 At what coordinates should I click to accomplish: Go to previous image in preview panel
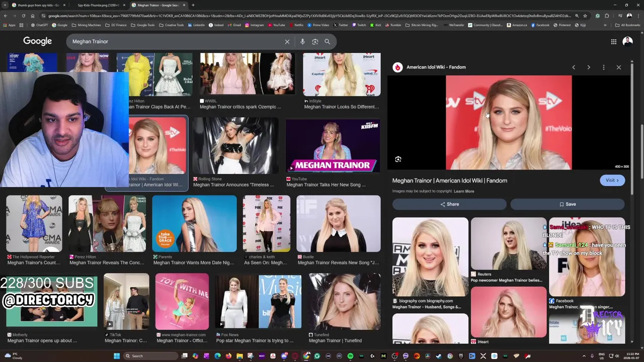(x=574, y=67)
